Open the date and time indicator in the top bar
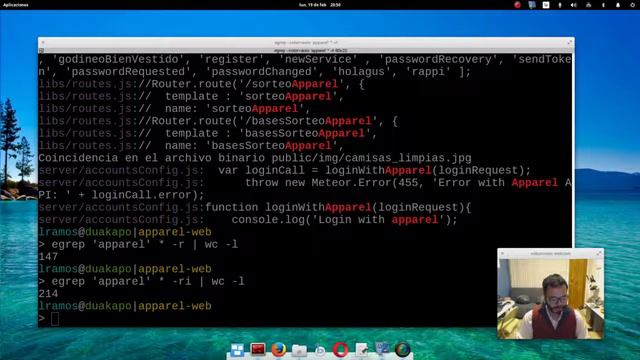This screenshot has width=640, height=360. point(320,5)
